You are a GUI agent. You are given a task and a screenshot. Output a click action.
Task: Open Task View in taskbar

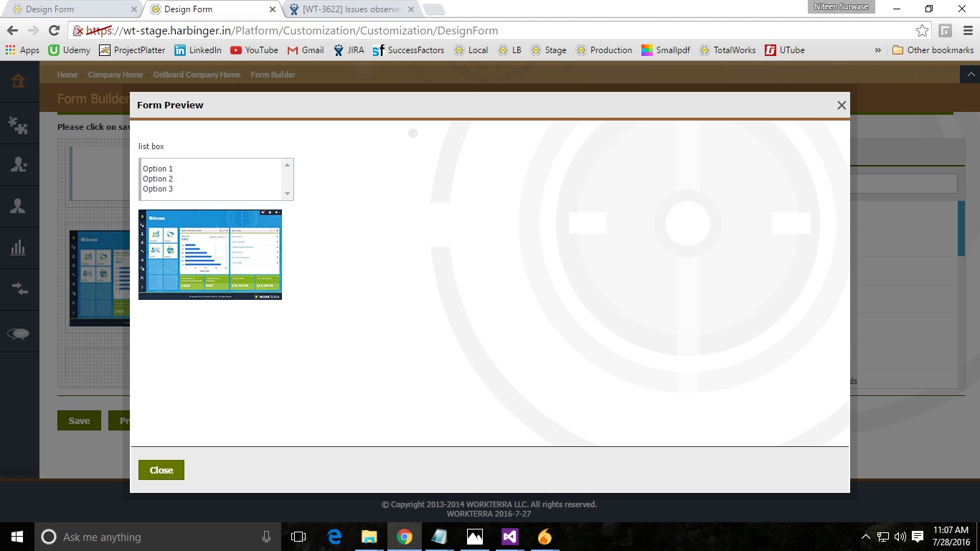(298, 537)
